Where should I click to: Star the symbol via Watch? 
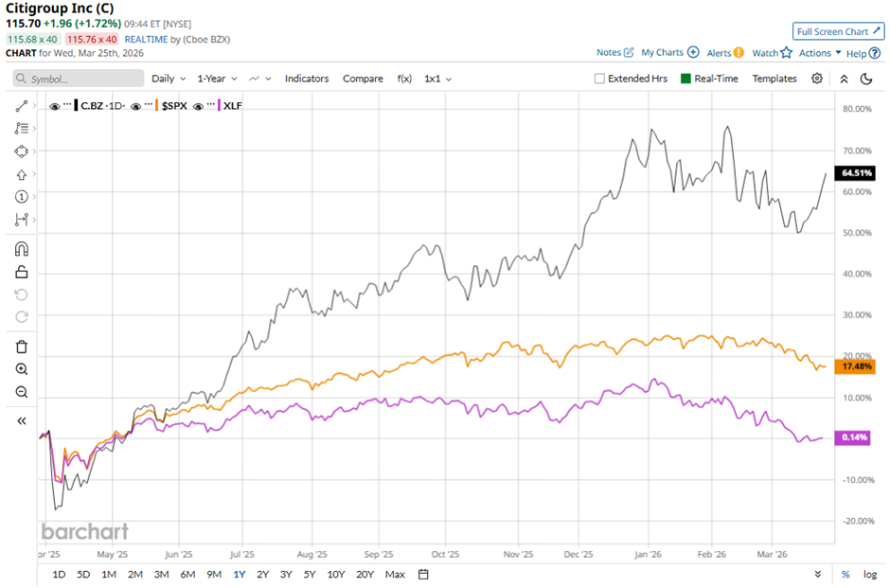786,52
